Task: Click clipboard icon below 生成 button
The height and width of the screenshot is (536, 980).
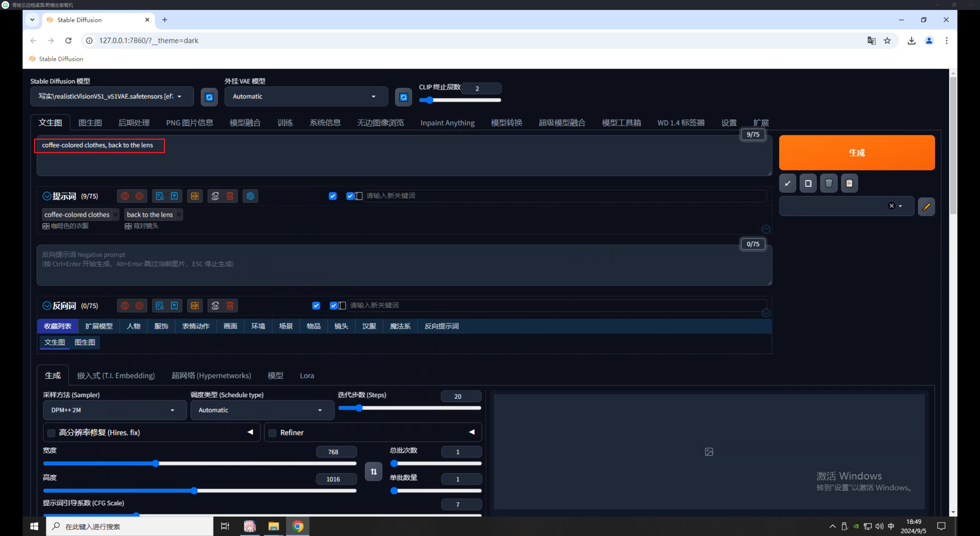Action: click(849, 183)
